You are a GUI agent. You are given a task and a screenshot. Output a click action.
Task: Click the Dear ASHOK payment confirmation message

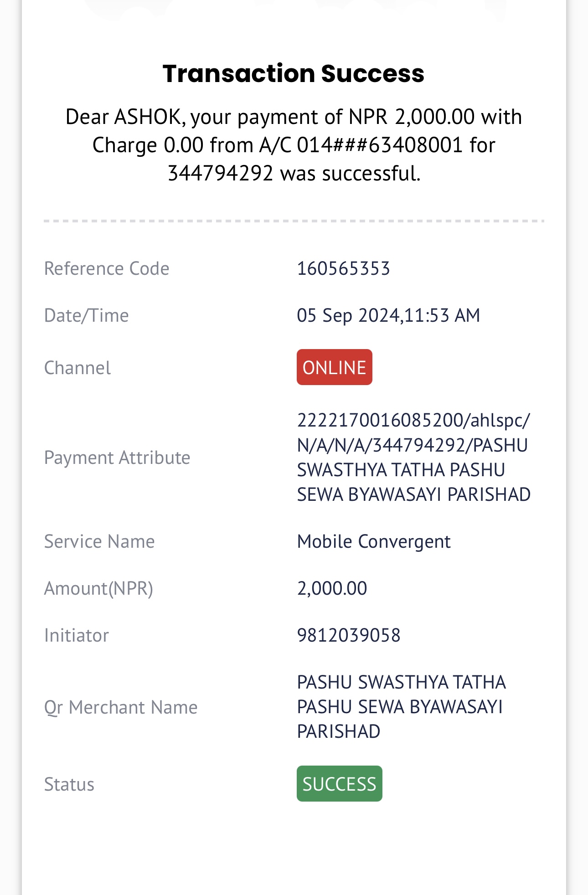point(294,145)
